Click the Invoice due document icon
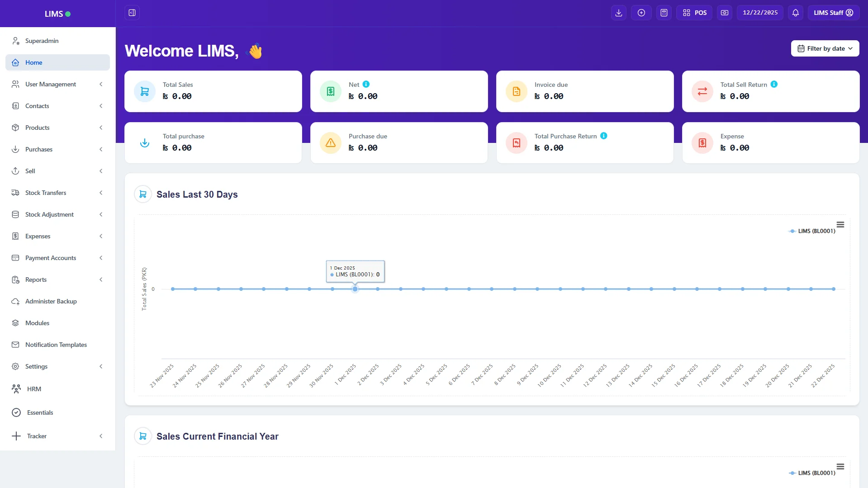This screenshot has height=488, width=868. point(517,91)
